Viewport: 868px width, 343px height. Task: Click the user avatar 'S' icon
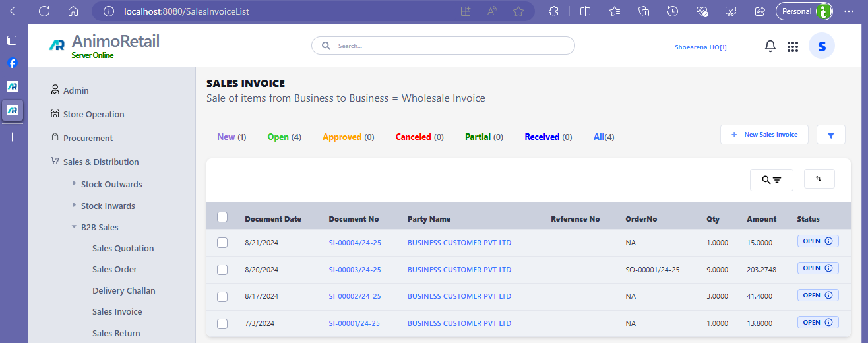coord(821,46)
